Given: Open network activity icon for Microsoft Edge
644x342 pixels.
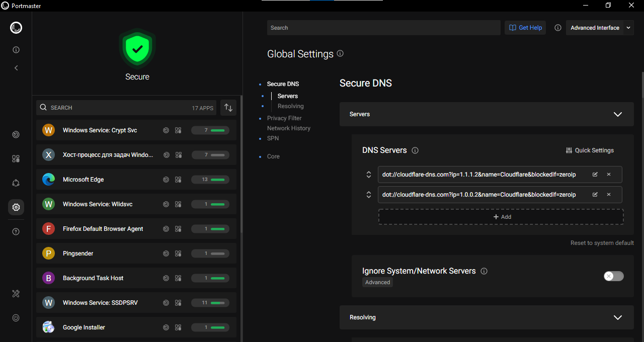Looking at the screenshot, I should point(166,180).
